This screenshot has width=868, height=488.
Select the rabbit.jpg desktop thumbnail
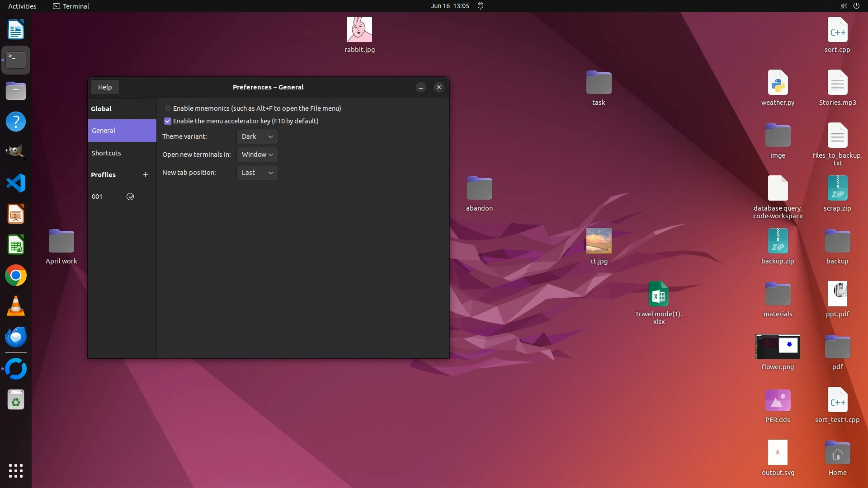[359, 30]
